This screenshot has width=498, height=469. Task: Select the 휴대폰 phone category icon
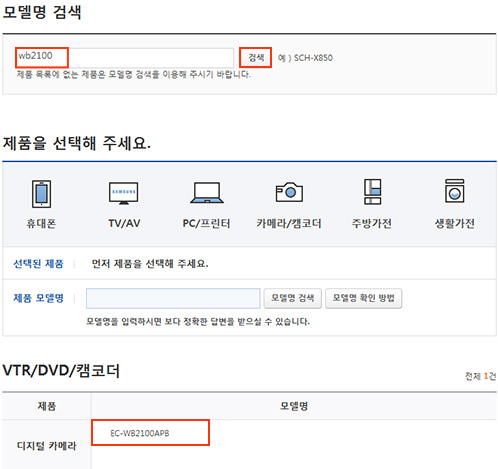coord(41,194)
